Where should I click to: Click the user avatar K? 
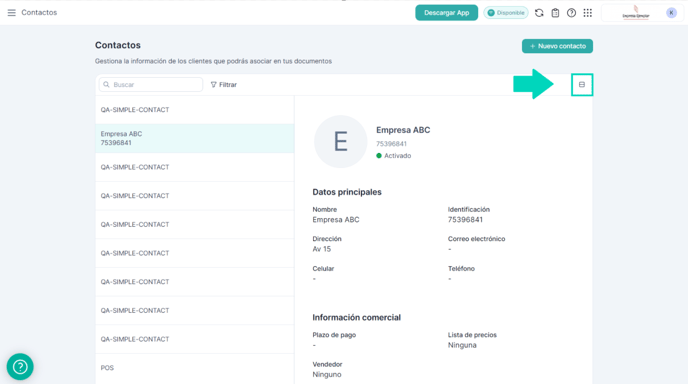(x=671, y=13)
